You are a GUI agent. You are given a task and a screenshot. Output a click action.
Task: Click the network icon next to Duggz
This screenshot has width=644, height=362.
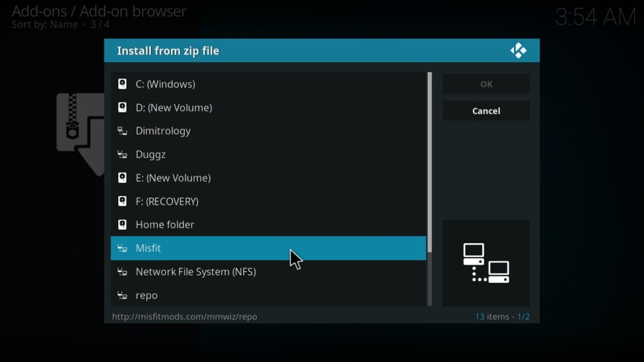[x=123, y=155]
